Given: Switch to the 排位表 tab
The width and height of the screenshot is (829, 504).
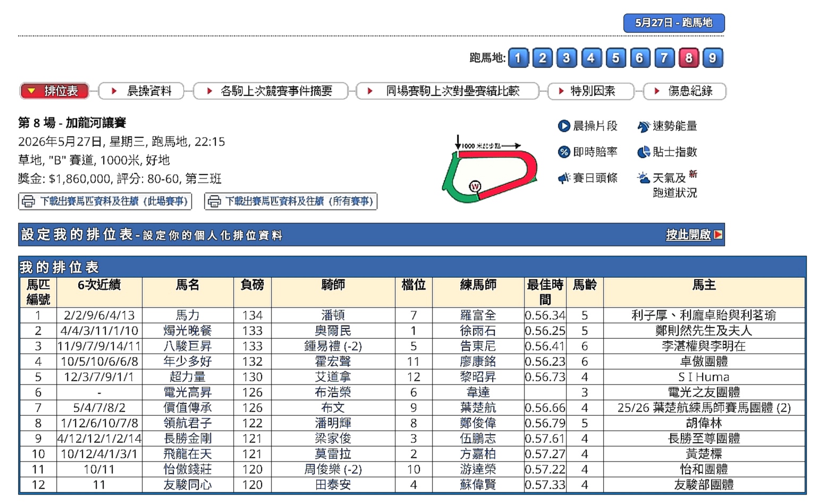Looking at the screenshot, I should tap(54, 91).
